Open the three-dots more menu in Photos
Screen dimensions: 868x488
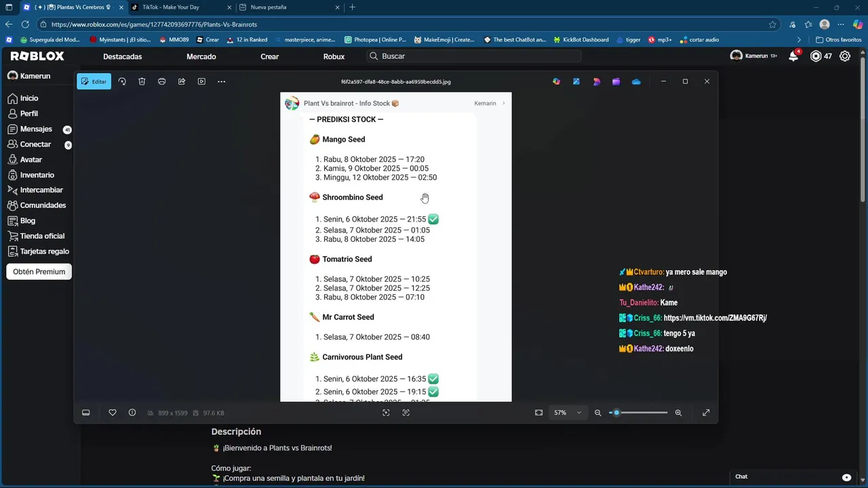(221, 81)
